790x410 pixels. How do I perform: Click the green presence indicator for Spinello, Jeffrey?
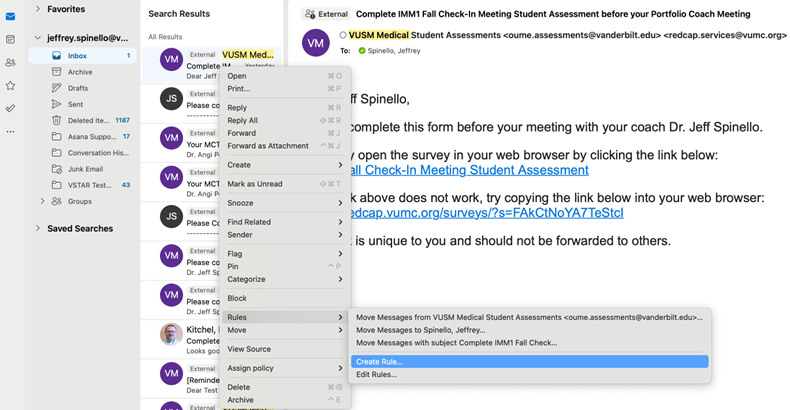click(x=362, y=51)
